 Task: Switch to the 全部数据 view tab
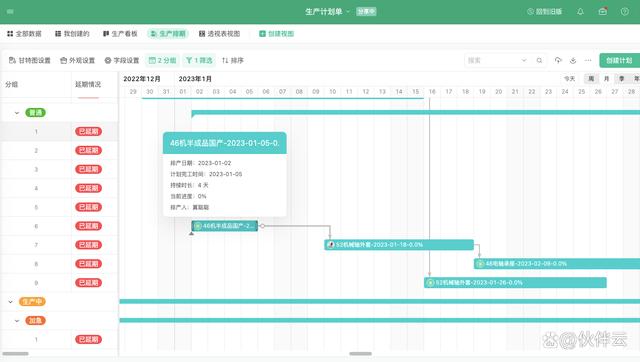[24, 33]
